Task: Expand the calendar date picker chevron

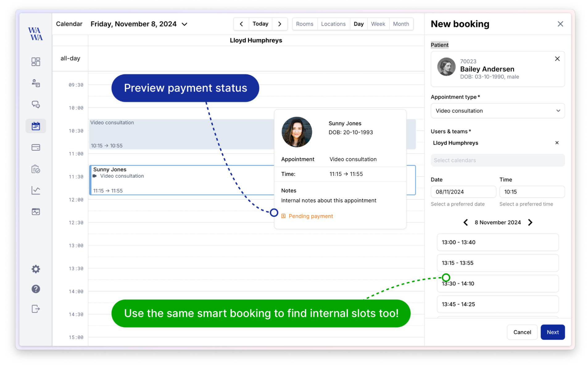Action: tap(184, 24)
